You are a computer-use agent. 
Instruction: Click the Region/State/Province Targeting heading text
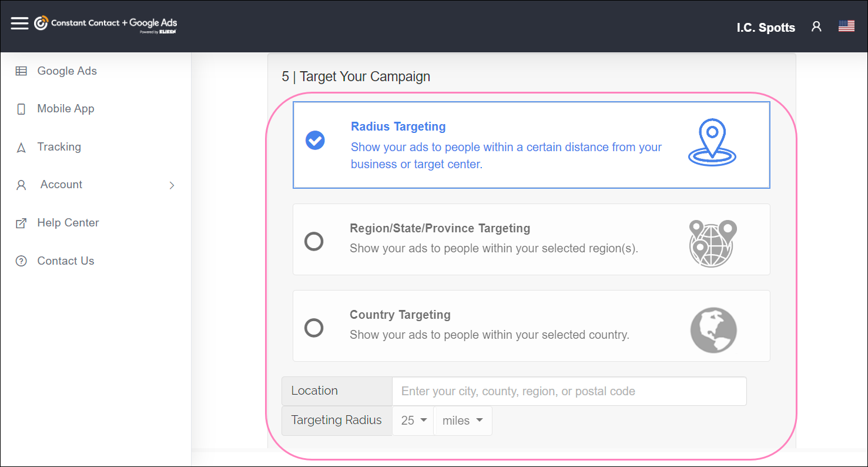coord(440,228)
